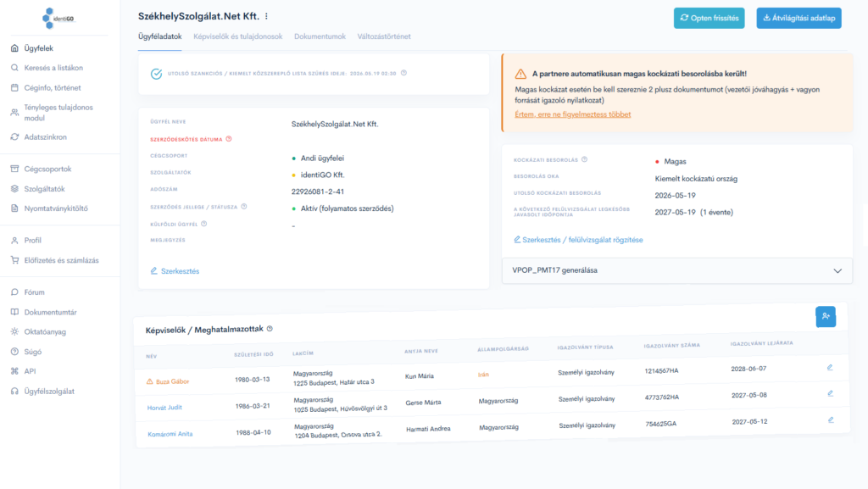868x489 pixels.
Task: Click Aktív (folyamatos szerződés) status value
Action: click(347, 208)
